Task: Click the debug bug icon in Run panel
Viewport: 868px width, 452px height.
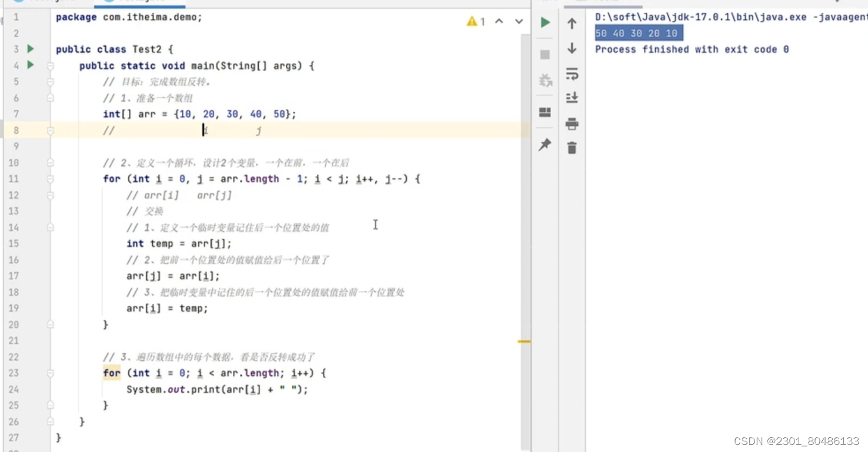Action: click(x=545, y=80)
